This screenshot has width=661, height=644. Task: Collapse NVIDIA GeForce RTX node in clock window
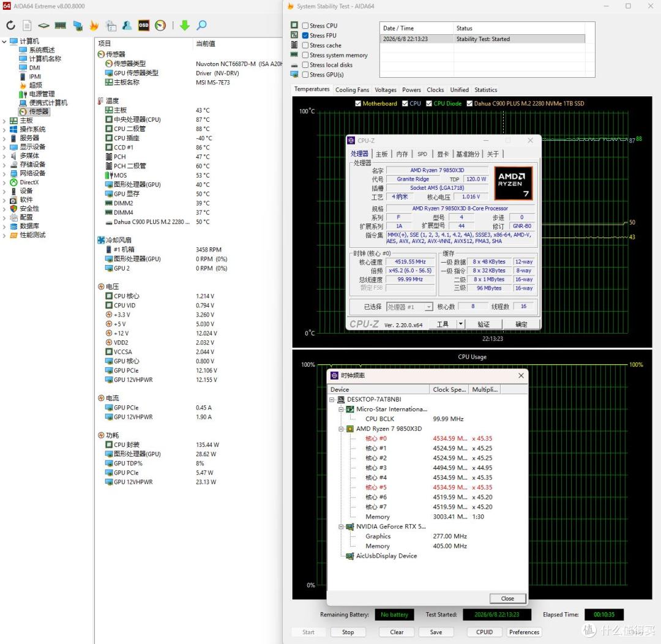(x=341, y=526)
